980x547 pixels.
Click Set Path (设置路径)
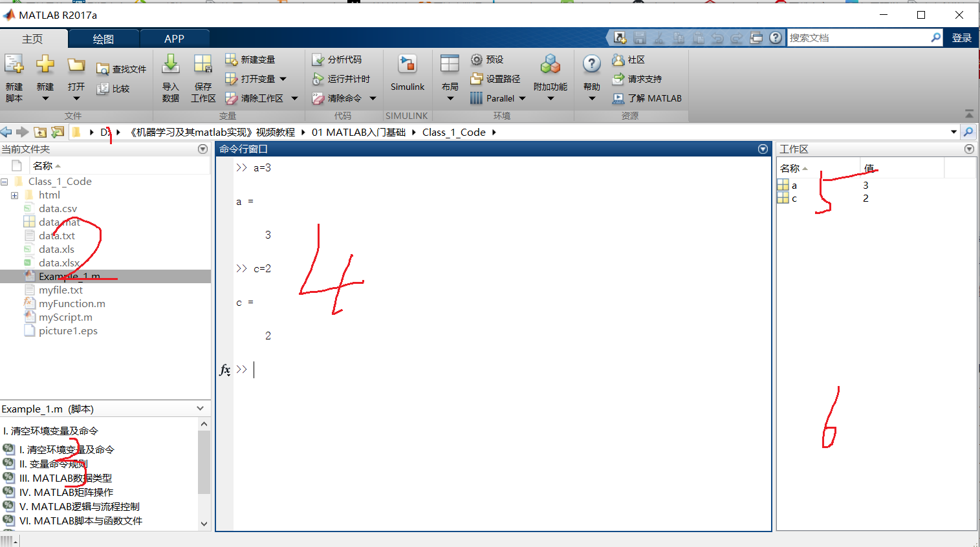495,79
